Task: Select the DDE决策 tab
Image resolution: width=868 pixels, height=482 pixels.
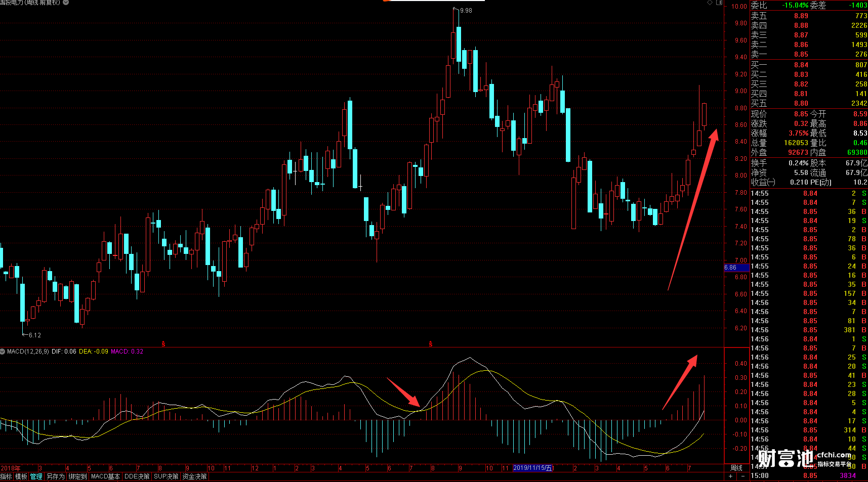Action: (x=137, y=476)
